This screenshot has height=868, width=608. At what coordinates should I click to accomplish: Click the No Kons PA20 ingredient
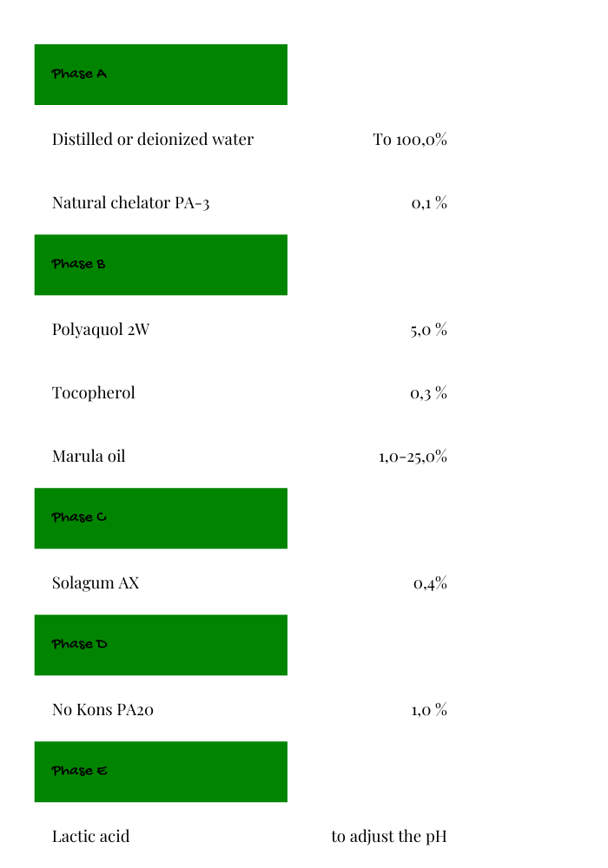point(103,710)
